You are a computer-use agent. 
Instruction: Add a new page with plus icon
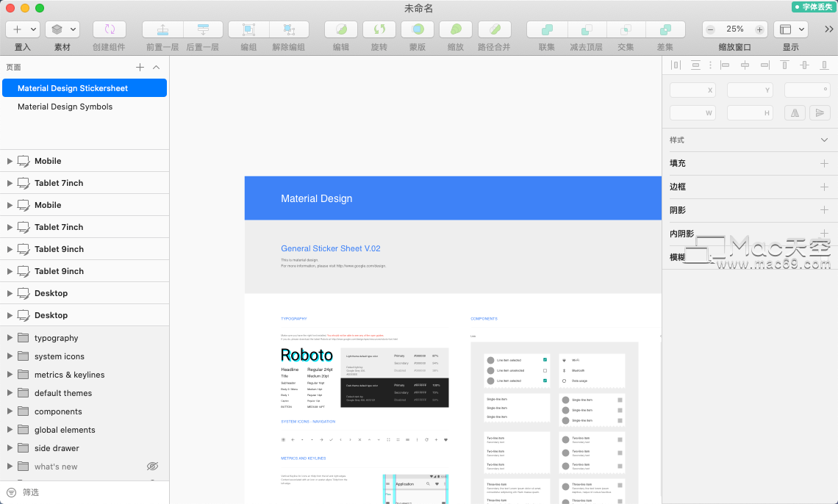(x=140, y=68)
